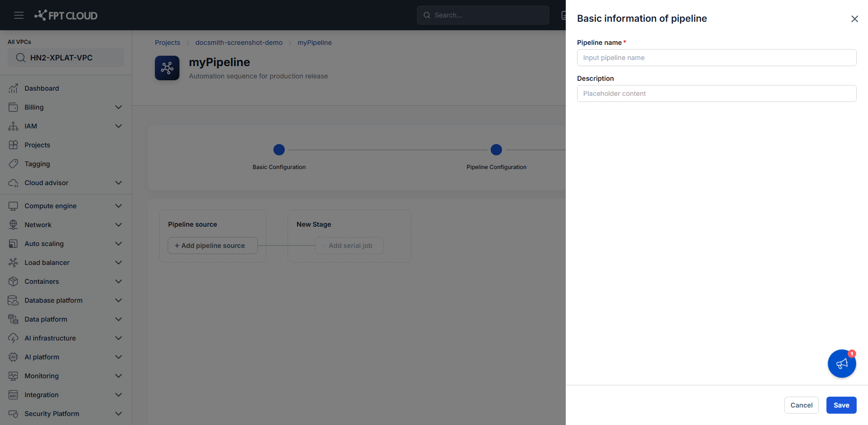The height and width of the screenshot is (425, 868).
Task: Click the Containers cube icon
Action: (13, 281)
